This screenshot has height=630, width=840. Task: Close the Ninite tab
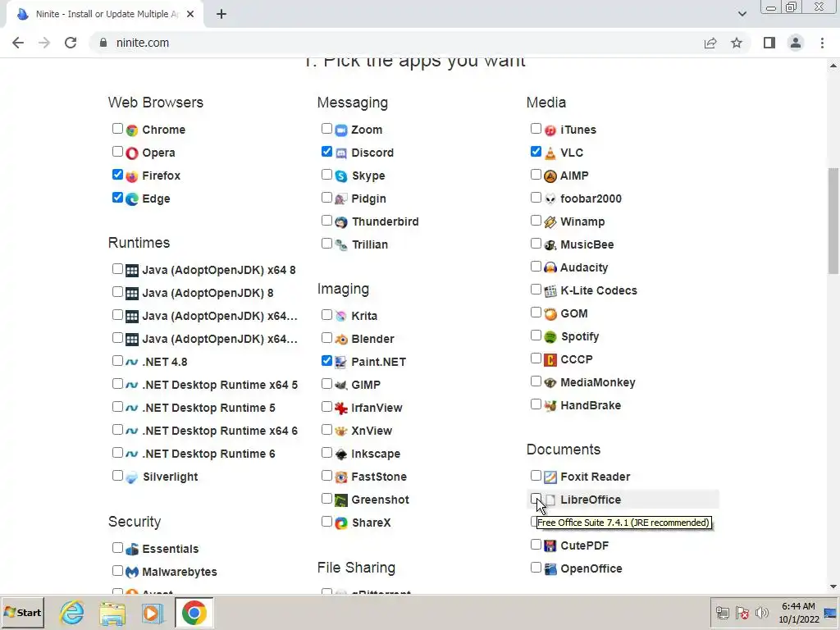190,15
